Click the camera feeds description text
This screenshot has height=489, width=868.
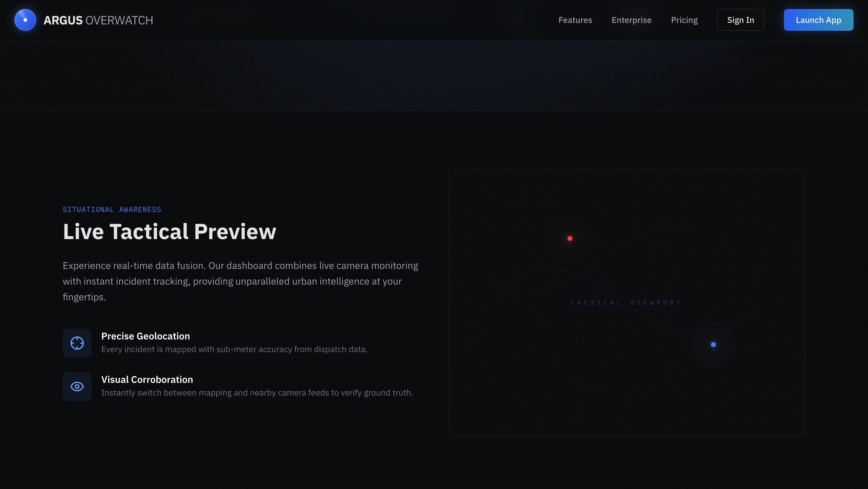[x=257, y=393]
